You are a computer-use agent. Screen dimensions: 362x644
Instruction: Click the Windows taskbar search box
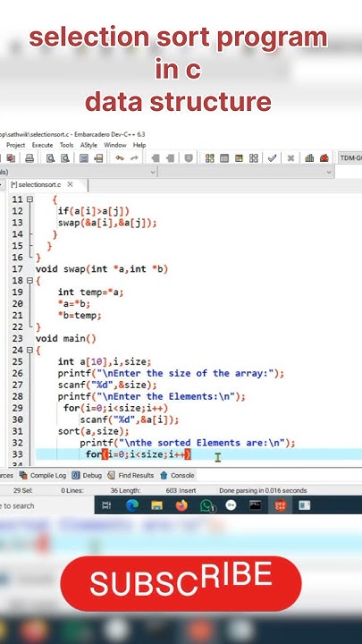click(46, 505)
